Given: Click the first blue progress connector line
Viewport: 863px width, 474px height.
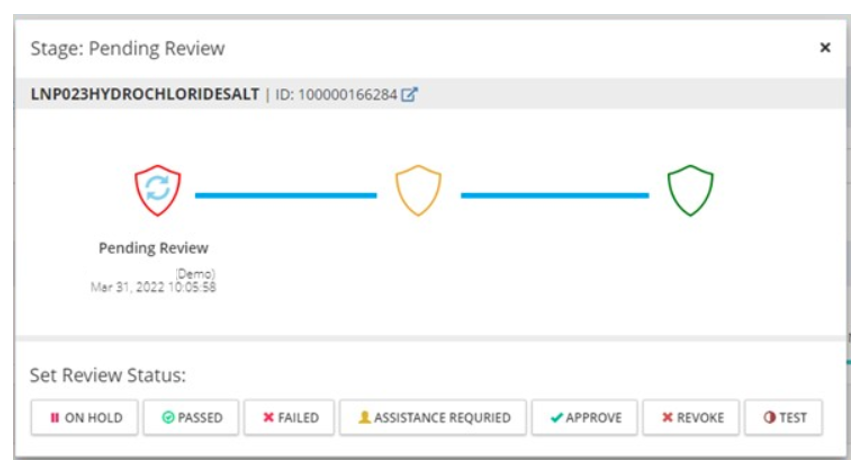Looking at the screenshot, I should 286,195.
